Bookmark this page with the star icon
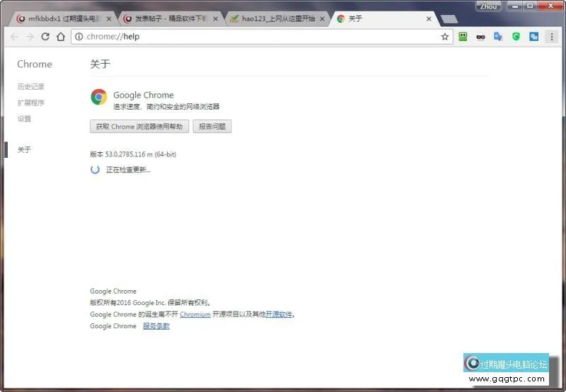This screenshot has height=392, width=566. coord(445,37)
